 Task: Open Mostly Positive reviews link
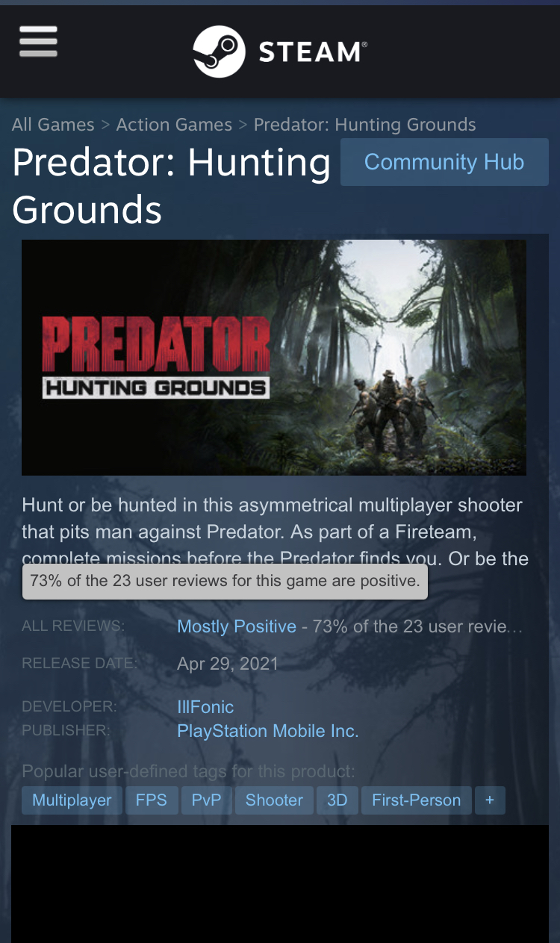(x=237, y=626)
